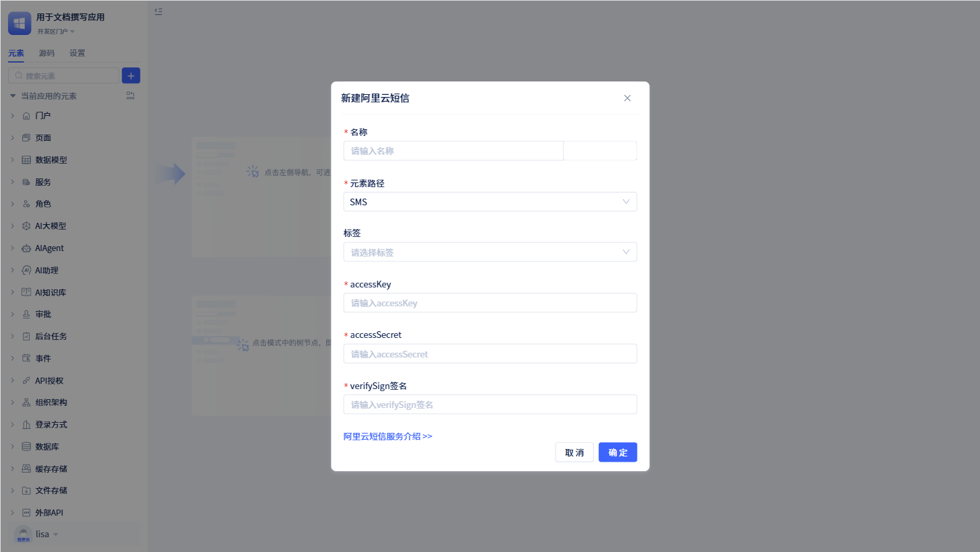Select the 登录方式 tree row label
The width and height of the screenshot is (980, 552).
(x=51, y=425)
